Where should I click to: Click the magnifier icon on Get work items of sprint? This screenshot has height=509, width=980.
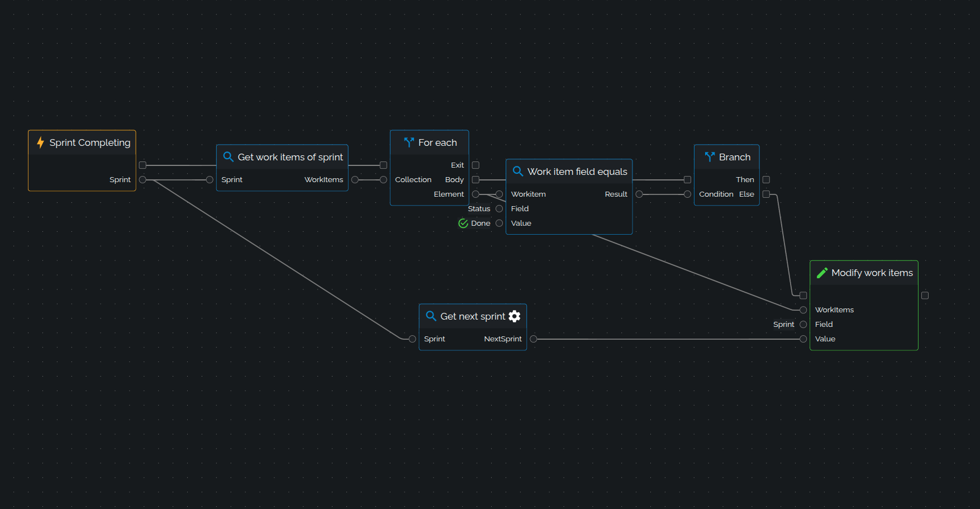tap(228, 157)
